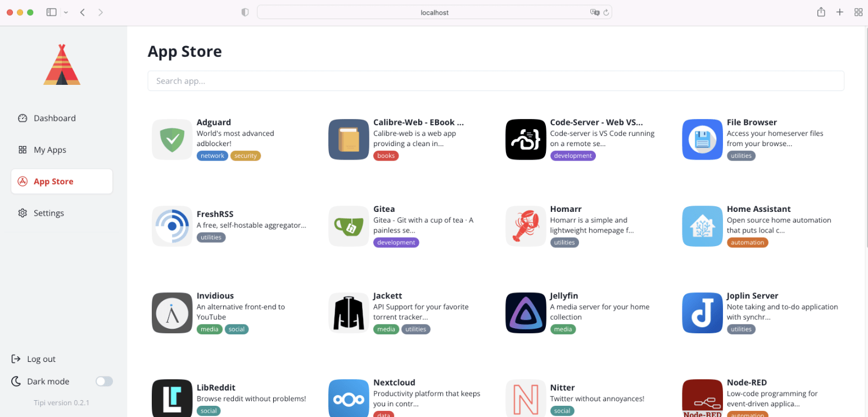Viewport: 868px width, 417px height.
Task: Go to Dashboard in the sidebar
Action: (x=62, y=118)
